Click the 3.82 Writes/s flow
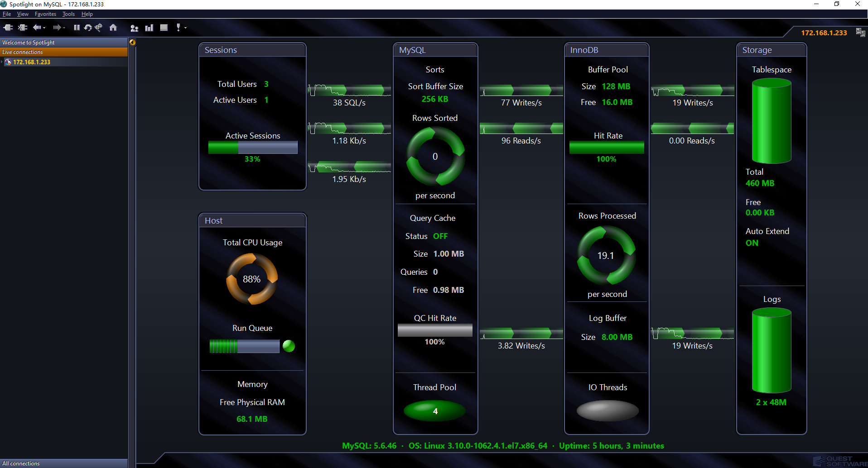 coord(521,333)
